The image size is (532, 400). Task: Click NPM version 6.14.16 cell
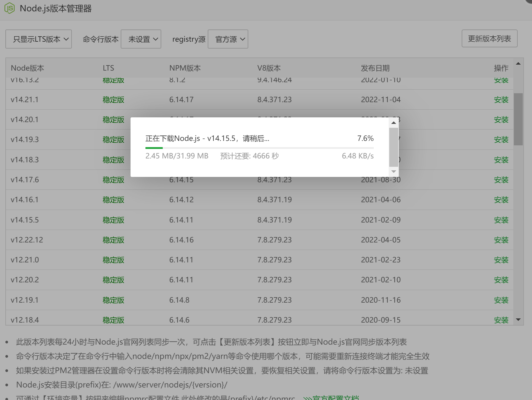click(182, 240)
